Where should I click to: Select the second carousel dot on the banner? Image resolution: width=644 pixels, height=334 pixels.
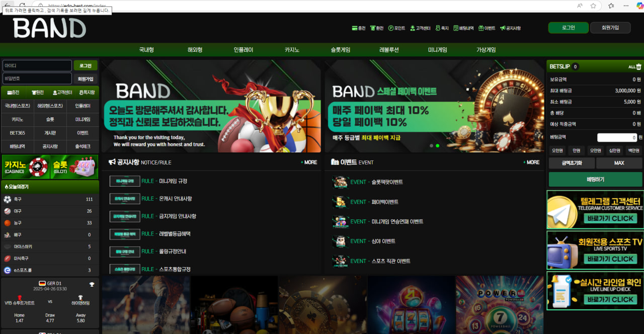(x=437, y=145)
